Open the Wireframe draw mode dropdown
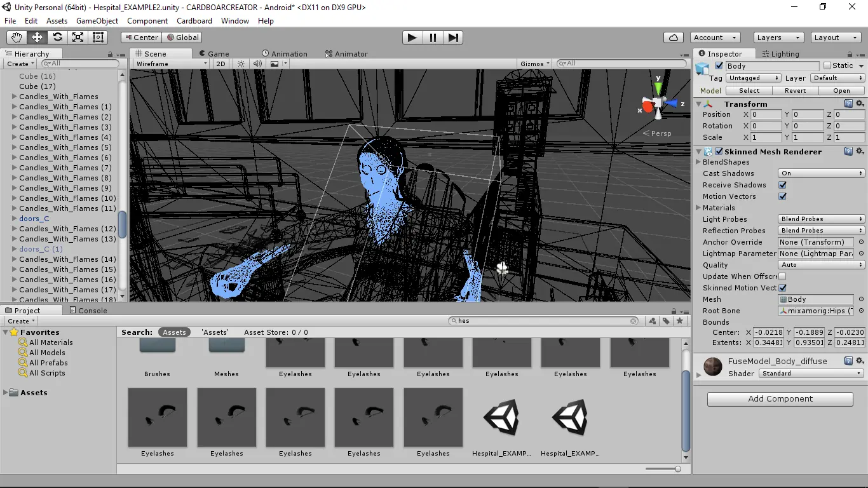868x488 pixels. tap(171, 64)
